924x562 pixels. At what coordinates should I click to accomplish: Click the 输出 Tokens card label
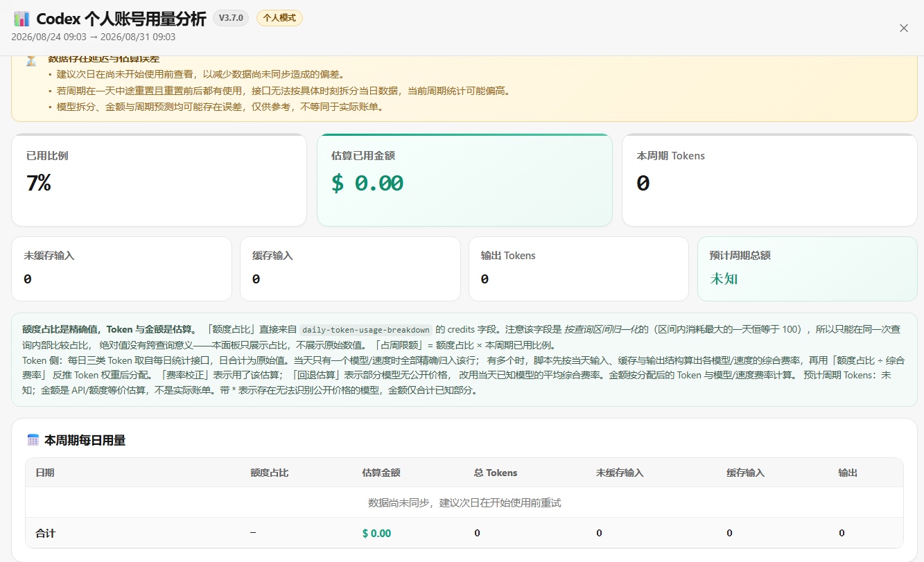tap(508, 256)
